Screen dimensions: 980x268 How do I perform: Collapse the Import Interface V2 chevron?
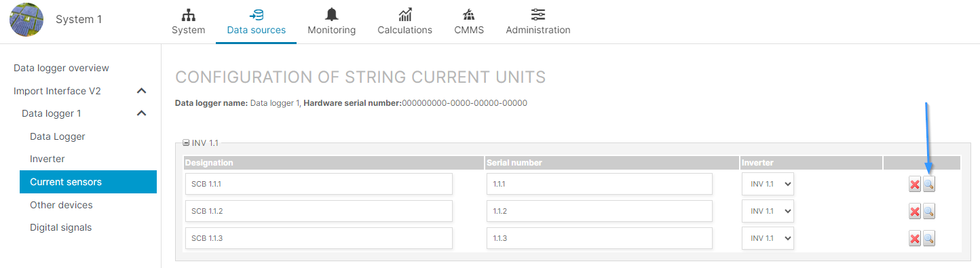point(142,91)
